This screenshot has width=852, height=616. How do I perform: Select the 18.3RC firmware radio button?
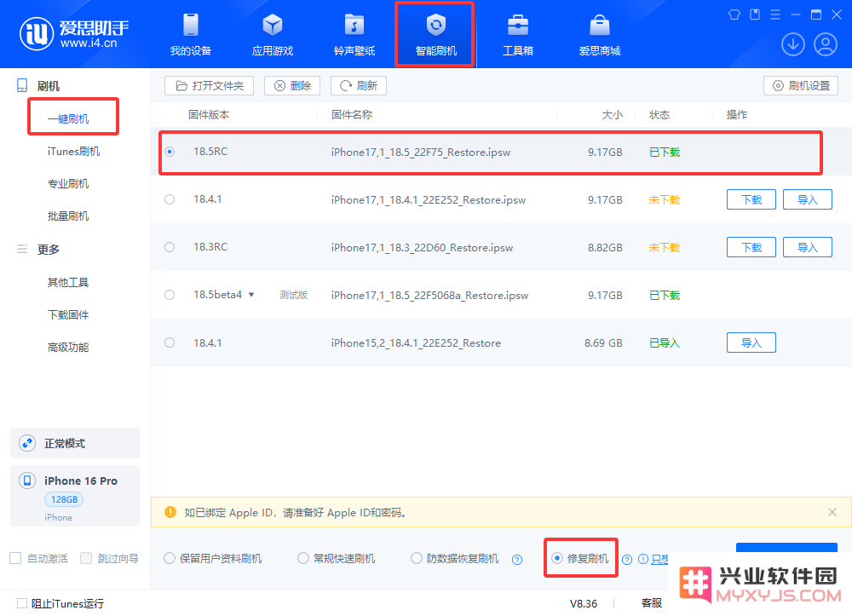point(170,247)
